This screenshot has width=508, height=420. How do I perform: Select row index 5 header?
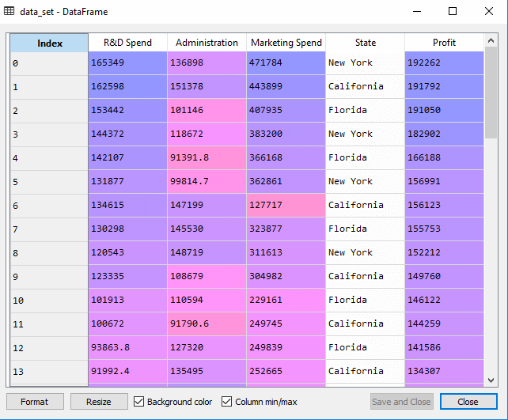click(48, 182)
